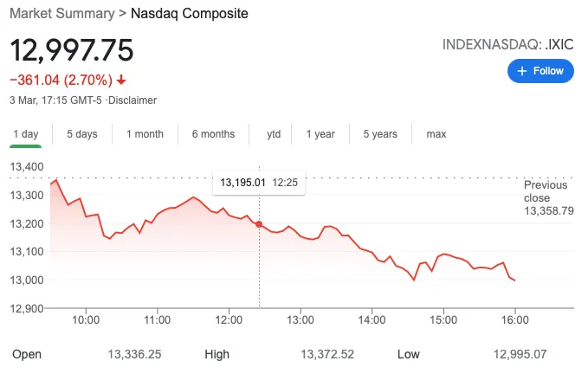The image size is (588, 374).
Task: Click the red data point on chart
Action: tap(259, 224)
